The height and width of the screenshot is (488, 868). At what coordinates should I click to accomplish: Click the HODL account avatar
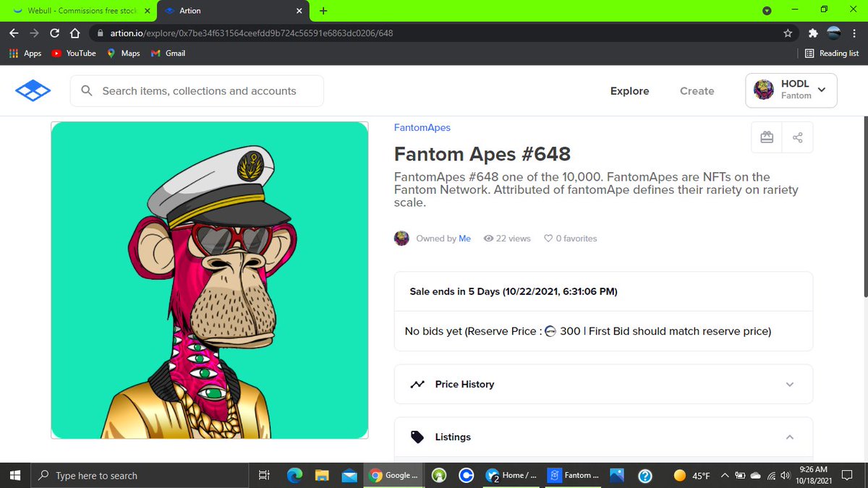[x=764, y=90]
